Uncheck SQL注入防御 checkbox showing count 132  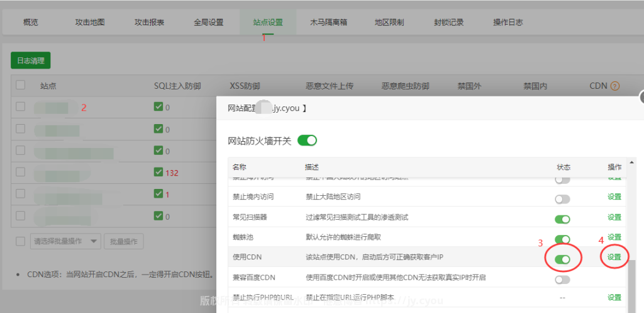pos(158,173)
